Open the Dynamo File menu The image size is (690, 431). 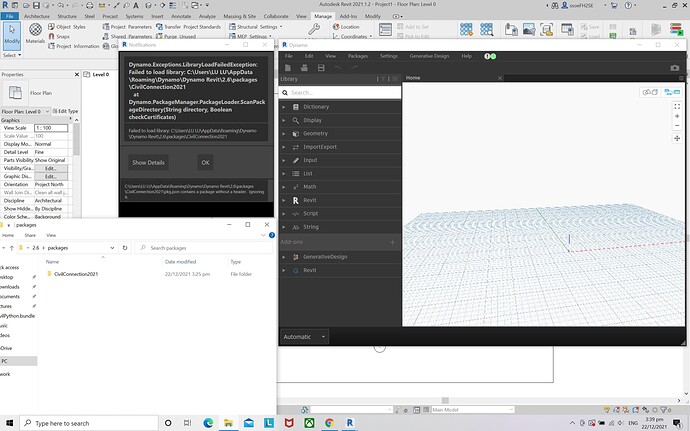click(289, 56)
